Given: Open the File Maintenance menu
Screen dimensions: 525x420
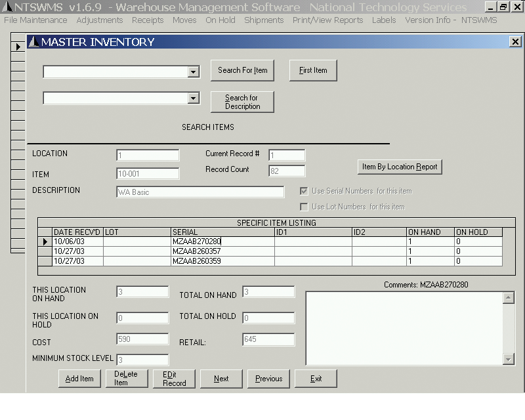Looking at the screenshot, I should (x=35, y=20).
